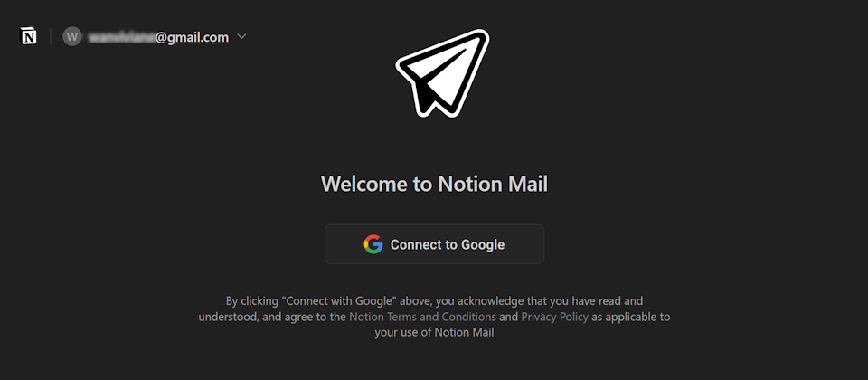Image resolution: width=868 pixels, height=380 pixels.
Task: Click the Notion logo icon
Action: [28, 36]
